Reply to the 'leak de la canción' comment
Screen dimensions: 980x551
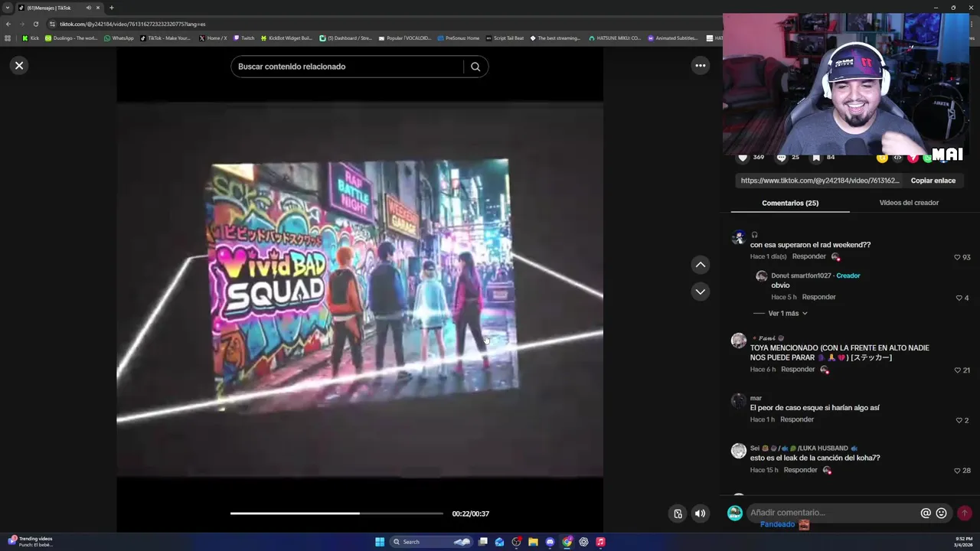800,470
